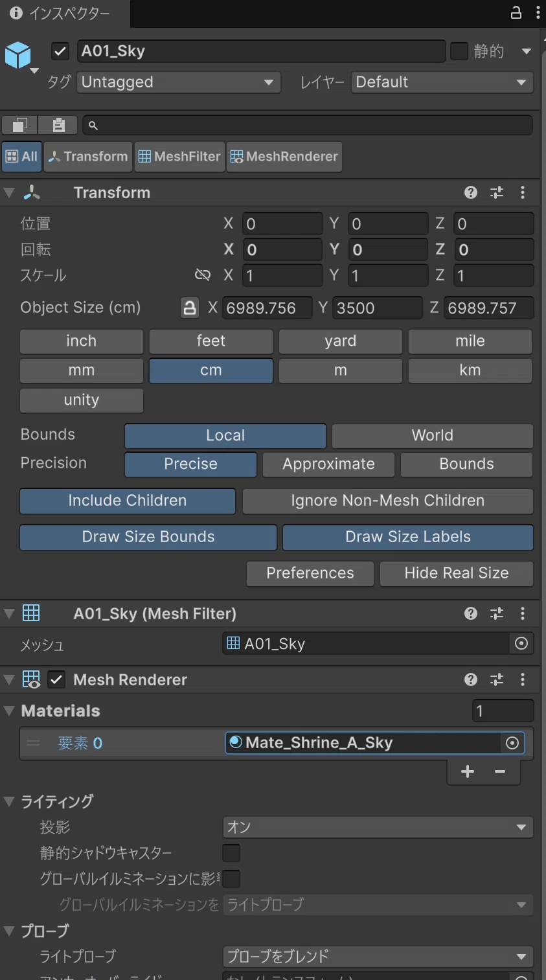The image size is (546, 980).
Task: Toggle the Object Size lock icon
Action: tap(189, 308)
